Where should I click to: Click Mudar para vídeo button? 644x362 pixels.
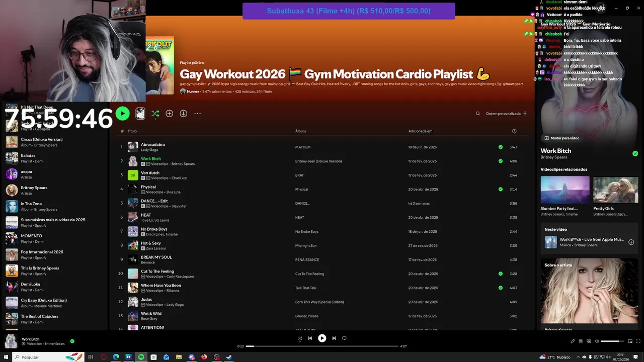coord(561,138)
